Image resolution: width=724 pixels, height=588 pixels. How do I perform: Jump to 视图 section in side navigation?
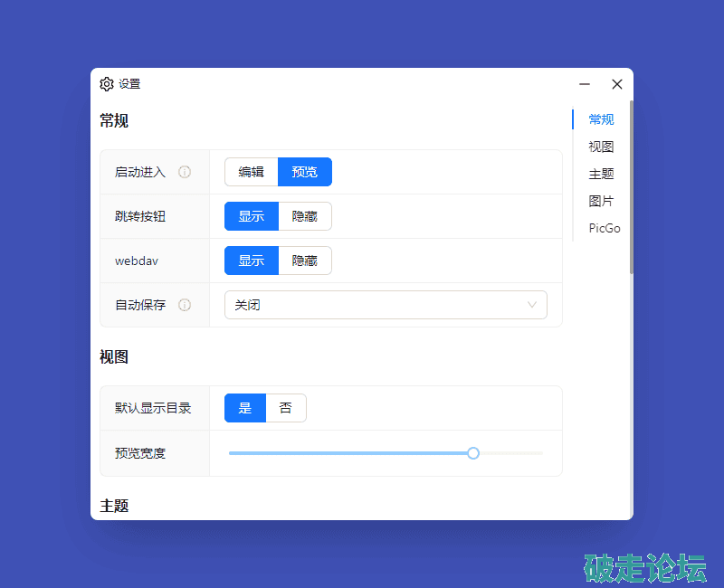click(x=601, y=147)
